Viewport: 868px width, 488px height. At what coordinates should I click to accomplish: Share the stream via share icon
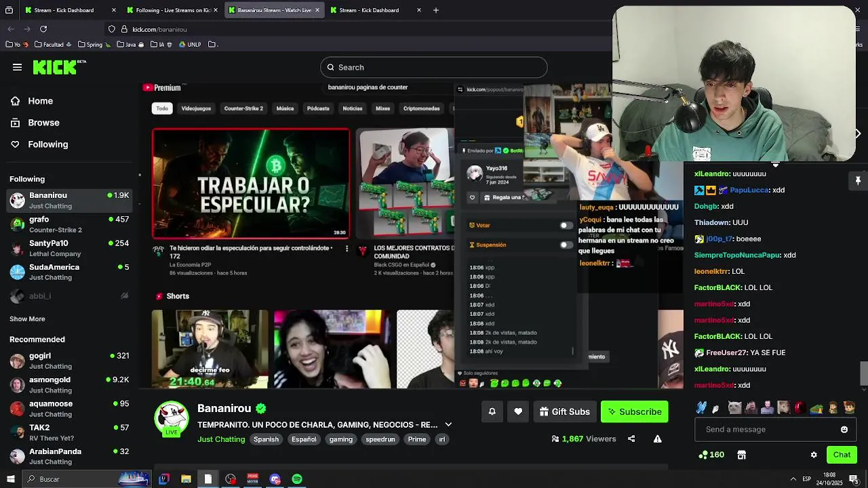click(631, 439)
